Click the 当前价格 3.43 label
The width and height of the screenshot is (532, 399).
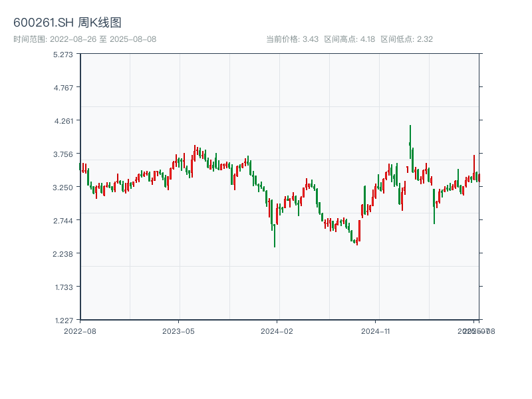coord(292,39)
